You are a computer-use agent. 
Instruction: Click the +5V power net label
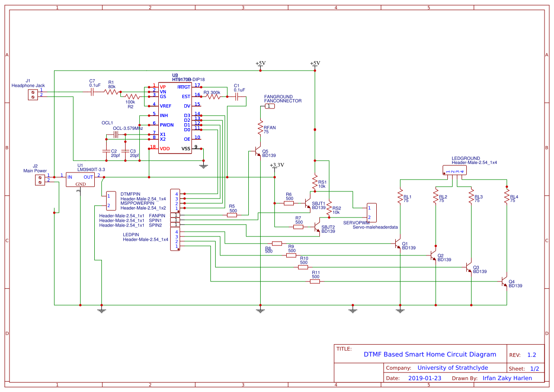click(x=260, y=62)
